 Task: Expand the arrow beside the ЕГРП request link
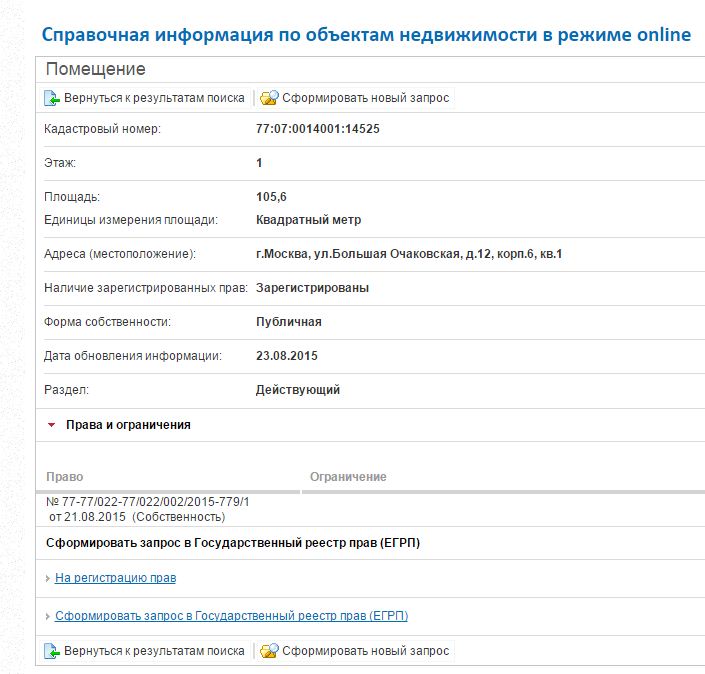[x=48, y=617]
